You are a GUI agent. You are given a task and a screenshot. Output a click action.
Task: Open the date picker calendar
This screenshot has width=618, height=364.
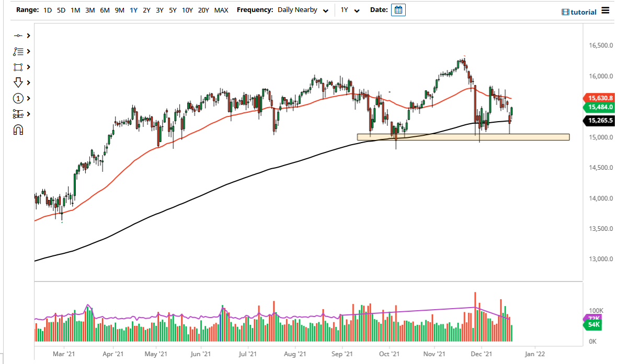[398, 9]
